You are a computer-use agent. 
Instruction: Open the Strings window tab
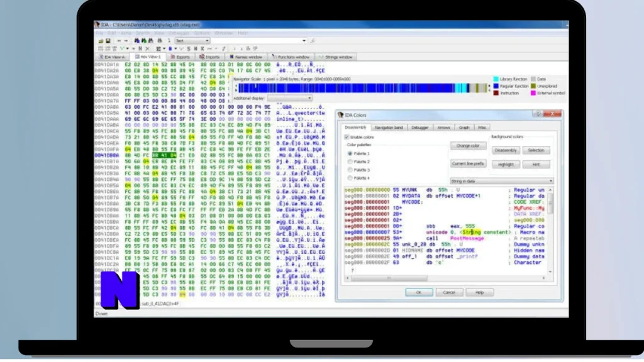336,57
